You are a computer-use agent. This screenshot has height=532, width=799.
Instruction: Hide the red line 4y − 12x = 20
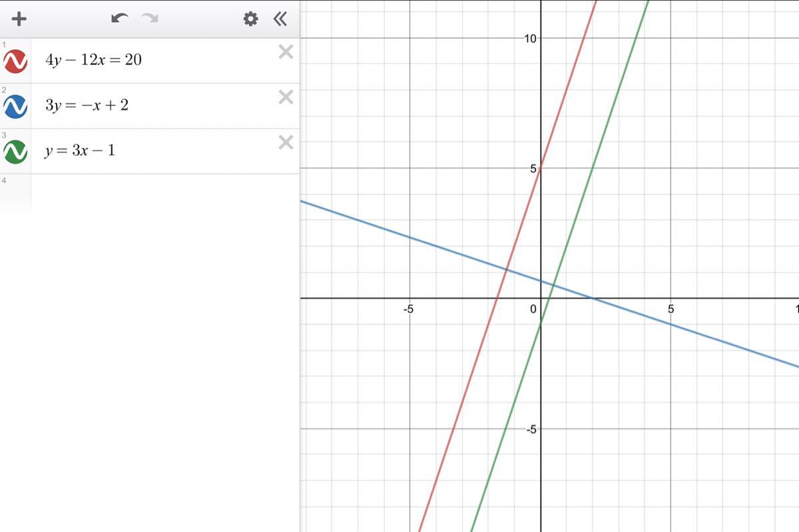15,61
